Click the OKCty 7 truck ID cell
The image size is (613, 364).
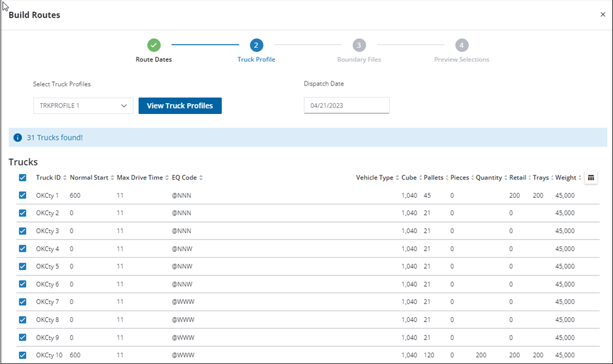tap(47, 302)
